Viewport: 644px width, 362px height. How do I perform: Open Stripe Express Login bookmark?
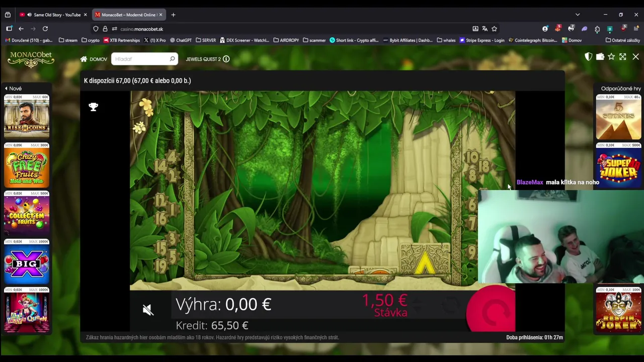point(482,40)
